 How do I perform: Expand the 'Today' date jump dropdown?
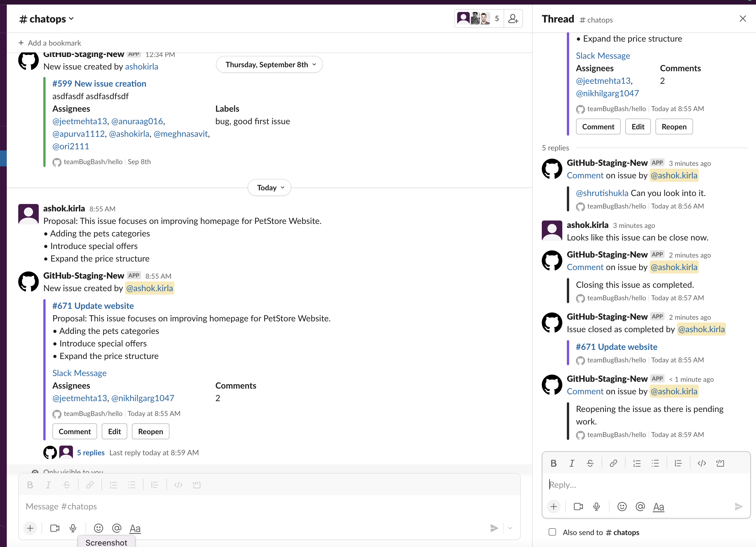[x=269, y=188]
